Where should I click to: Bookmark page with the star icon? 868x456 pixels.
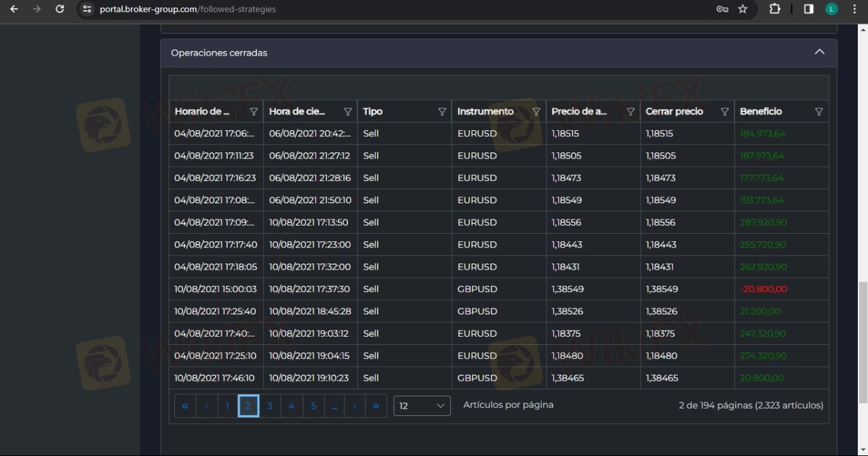coord(743,9)
